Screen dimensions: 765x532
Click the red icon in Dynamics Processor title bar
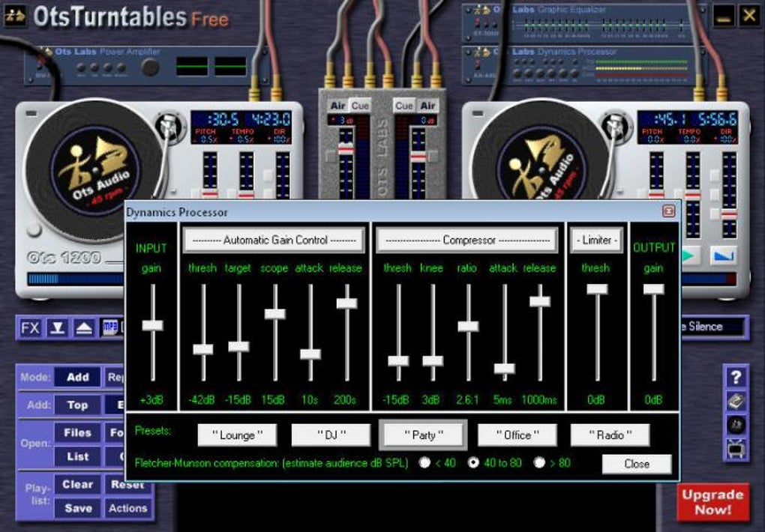pyautogui.click(x=668, y=211)
